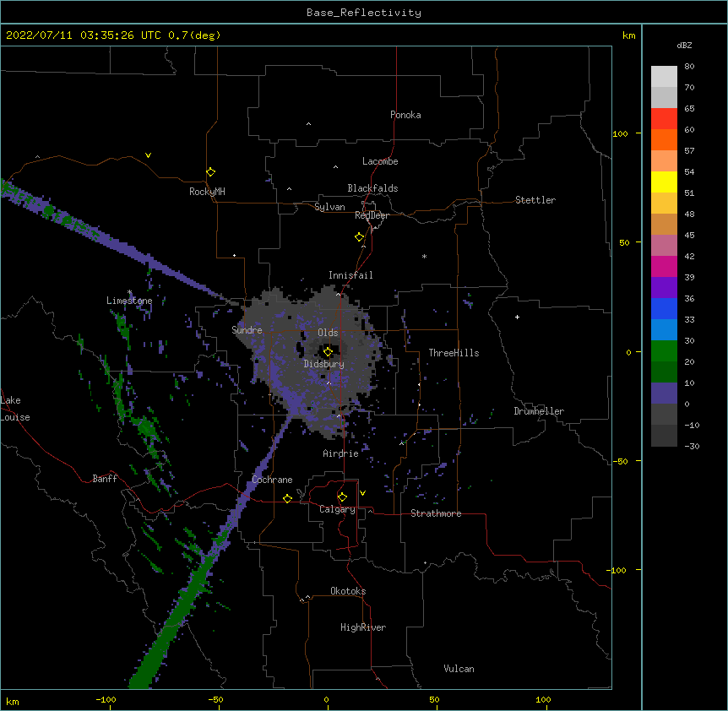Image resolution: width=728 pixels, height=711 pixels.
Task: Click the Base_Reflectivity title
Action: click(364, 13)
